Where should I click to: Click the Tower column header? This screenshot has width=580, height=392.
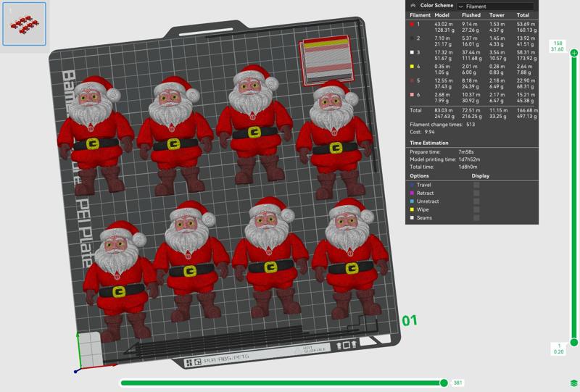[497, 15]
